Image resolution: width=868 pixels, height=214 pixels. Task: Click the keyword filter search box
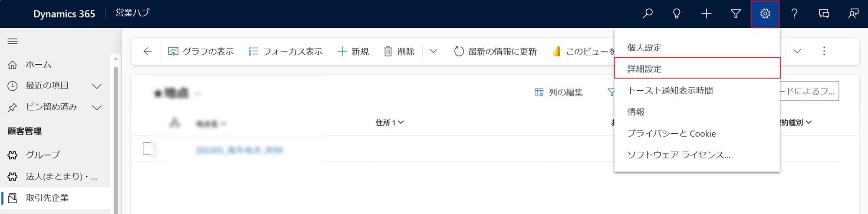click(x=809, y=91)
